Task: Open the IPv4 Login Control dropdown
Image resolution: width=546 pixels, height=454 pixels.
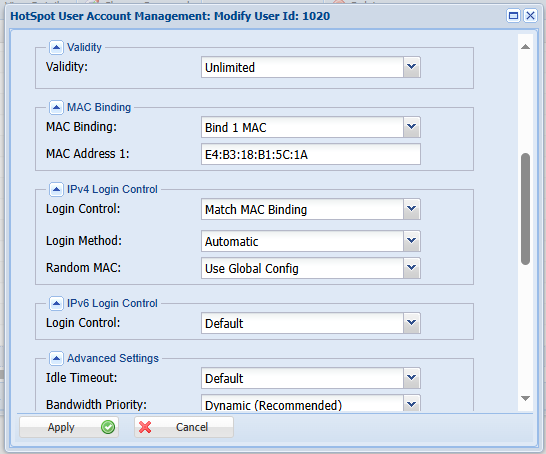Action: click(x=412, y=209)
